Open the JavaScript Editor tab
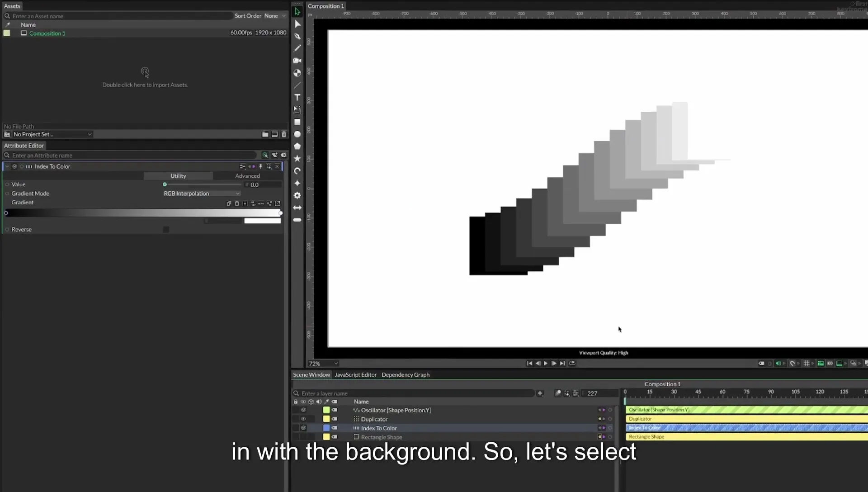868x492 pixels. point(355,375)
